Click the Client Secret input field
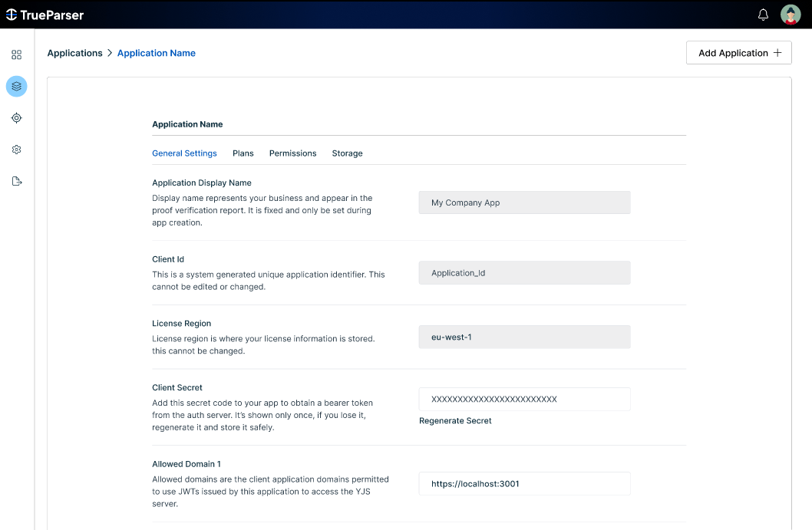The image size is (812, 530). (x=524, y=399)
